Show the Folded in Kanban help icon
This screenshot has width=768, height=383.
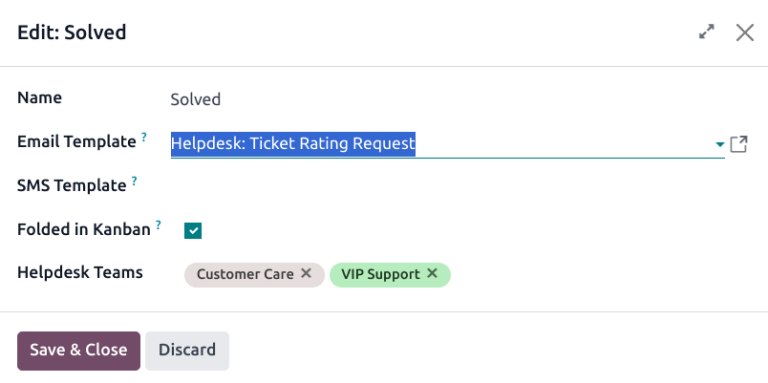[158, 225]
